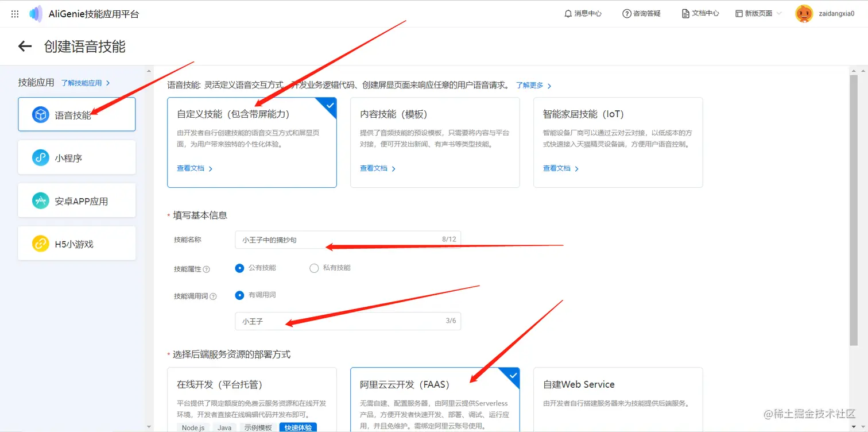Select the 自定义技能（包含带屏能力）card

[x=252, y=142]
